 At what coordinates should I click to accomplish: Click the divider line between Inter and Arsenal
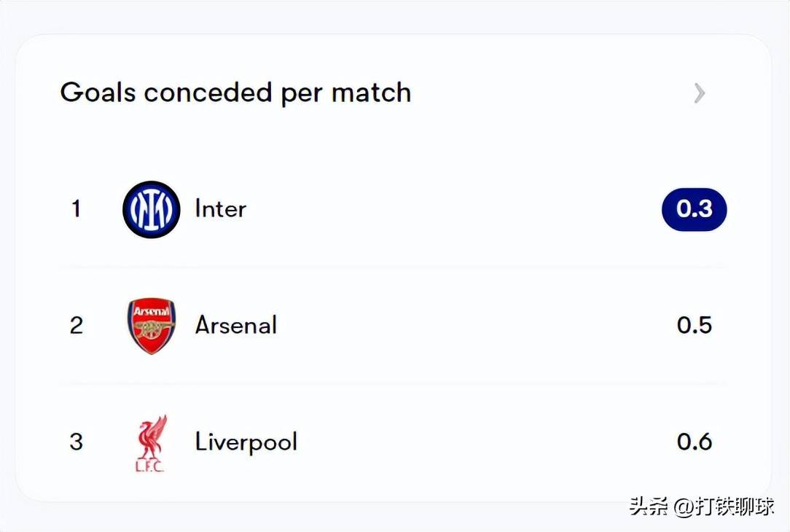point(393,267)
